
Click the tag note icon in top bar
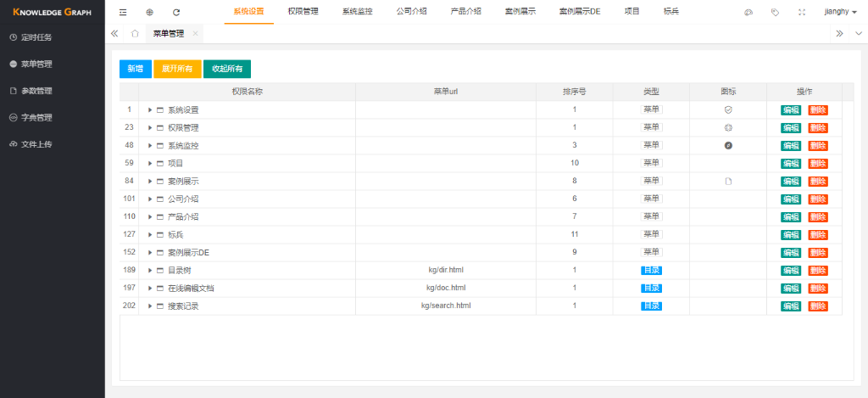tap(775, 13)
